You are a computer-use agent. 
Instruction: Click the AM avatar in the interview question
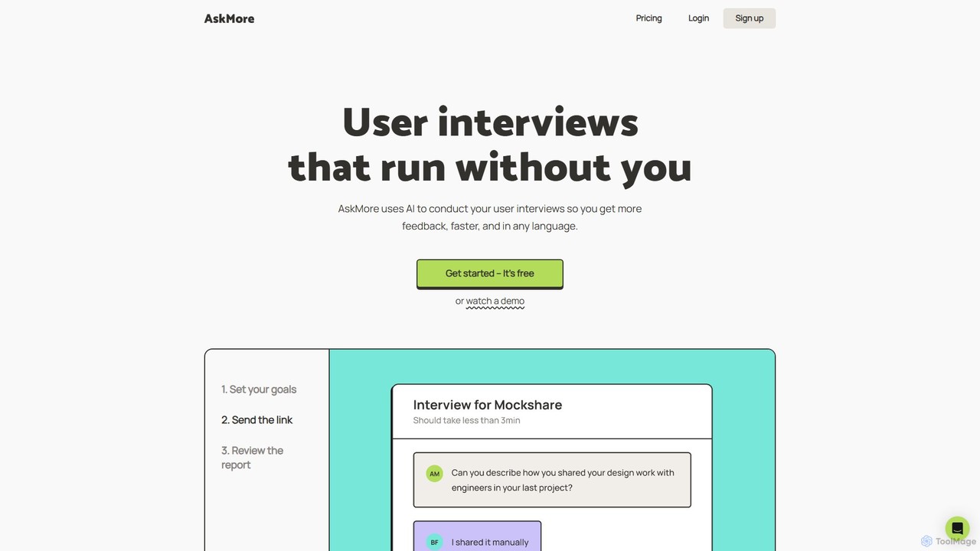pyautogui.click(x=434, y=474)
